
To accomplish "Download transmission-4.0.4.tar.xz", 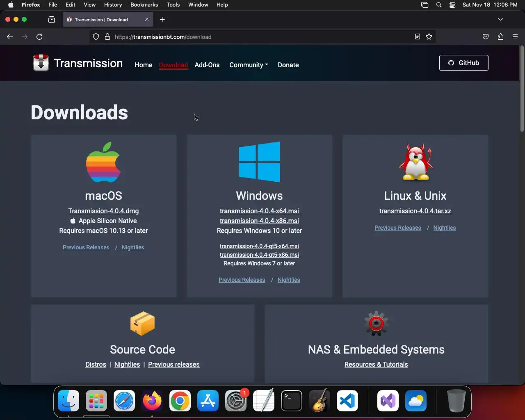I will coord(415,211).
